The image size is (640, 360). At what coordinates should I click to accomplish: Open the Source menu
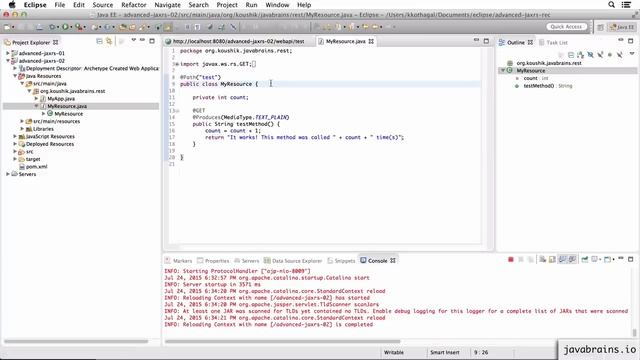coord(102,5)
